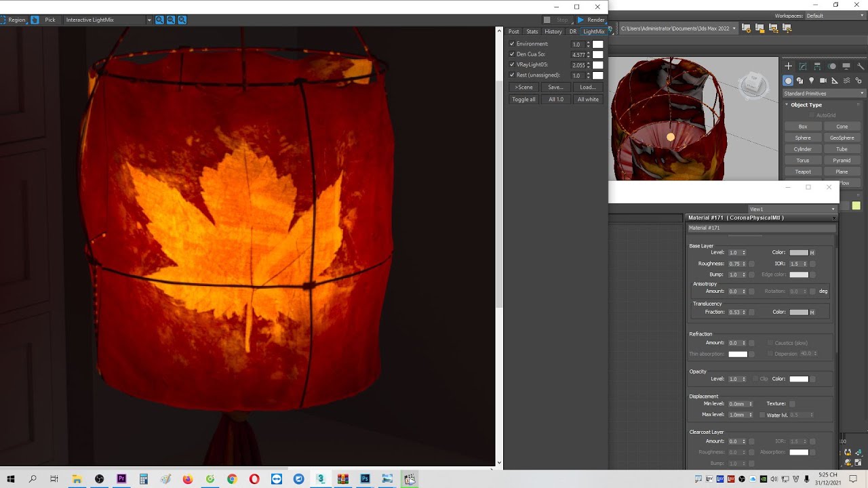
Task: Switch to the Stats tab
Action: [x=532, y=32]
